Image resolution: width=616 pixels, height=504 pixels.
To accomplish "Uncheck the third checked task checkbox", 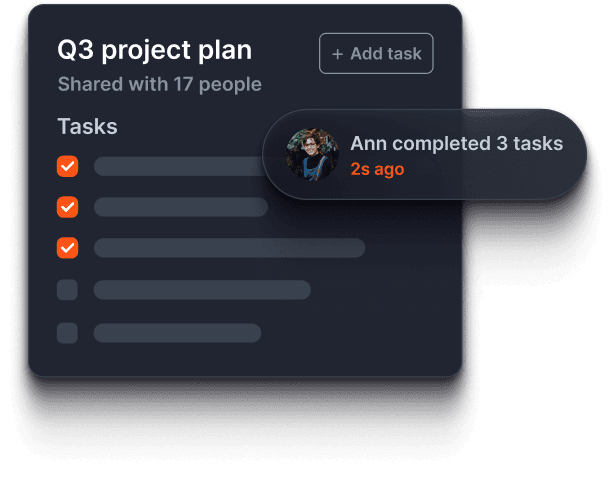I will coord(67,247).
